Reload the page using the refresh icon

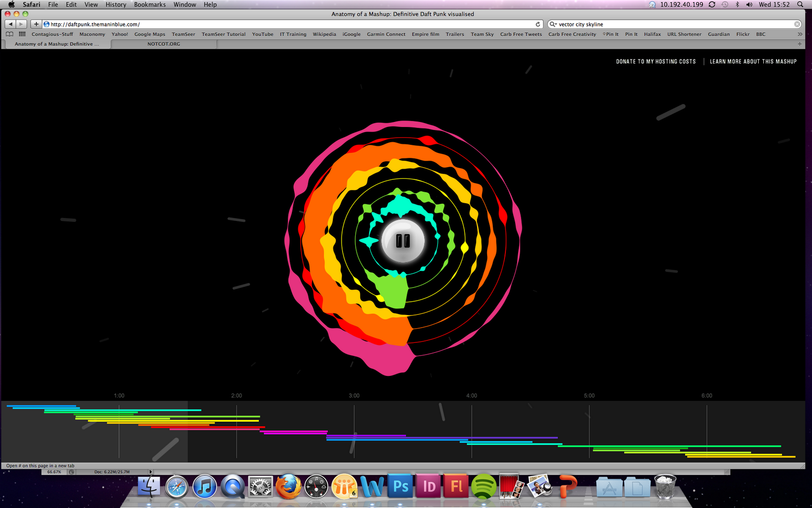(538, 24)
